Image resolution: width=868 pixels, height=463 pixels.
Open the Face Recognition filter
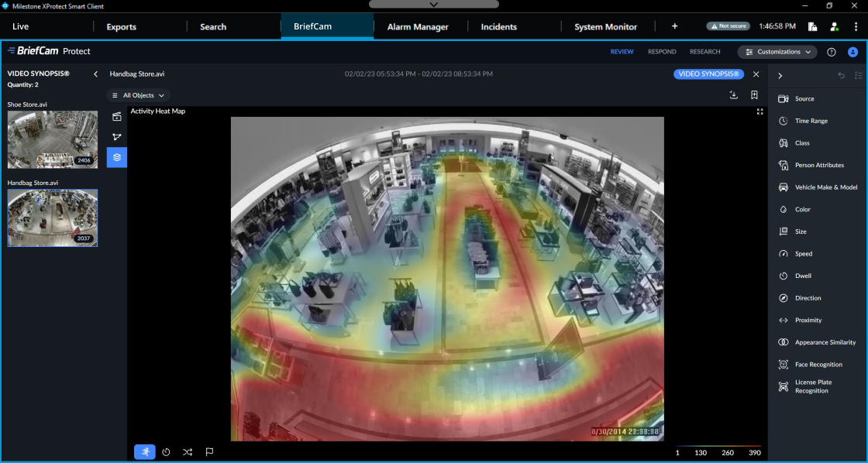[x=818, y=365]
